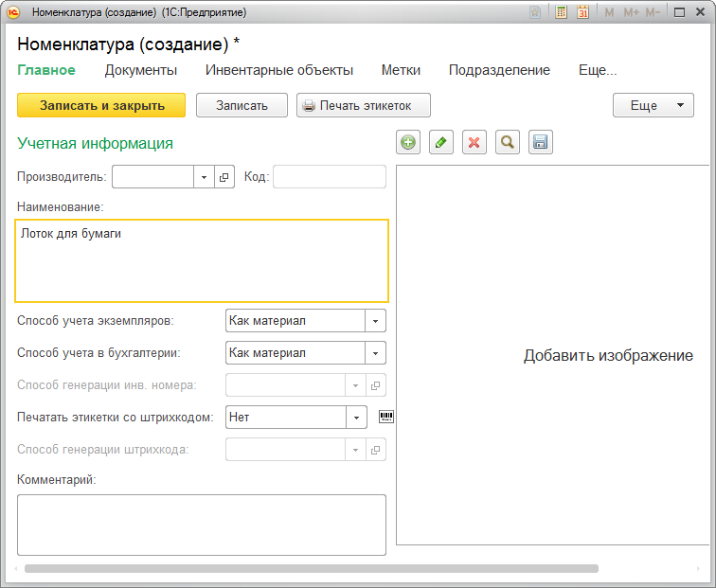
Task: Click the M- memory subtract button
Action: coord(653,12)
